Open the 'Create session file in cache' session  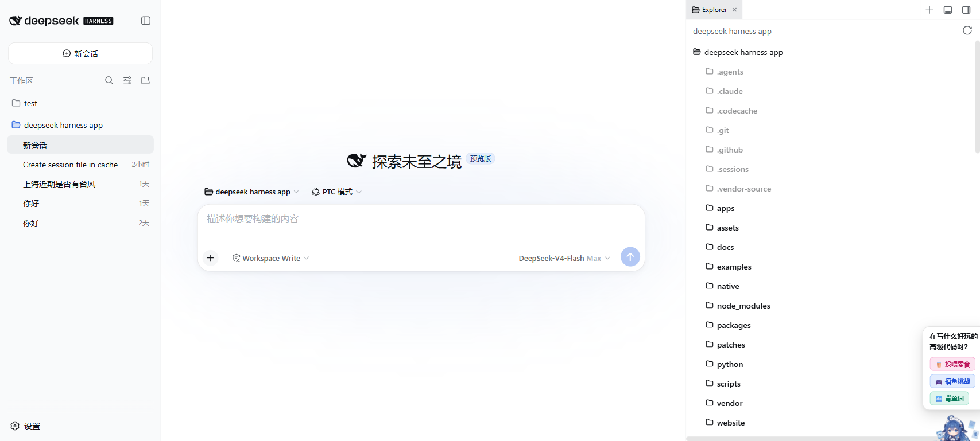[x=80, y=165]
